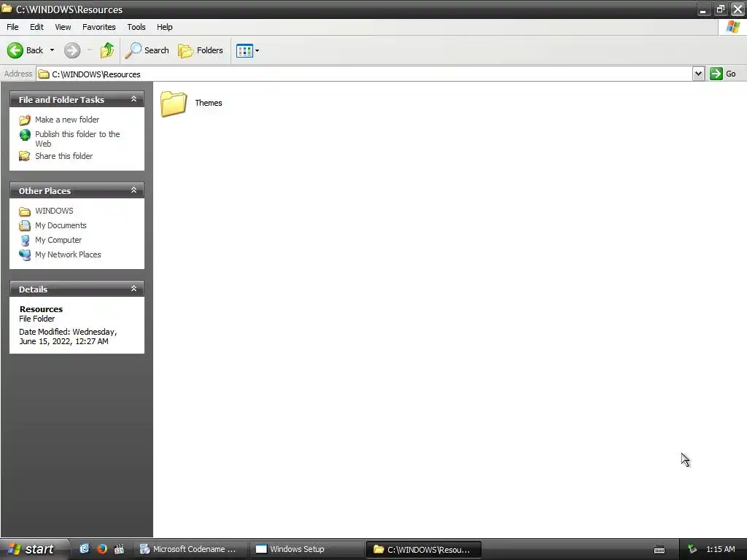Viewport: 747px width, 560px height.
Task: Click the My Network Places icon
Action: pos(25,254)
